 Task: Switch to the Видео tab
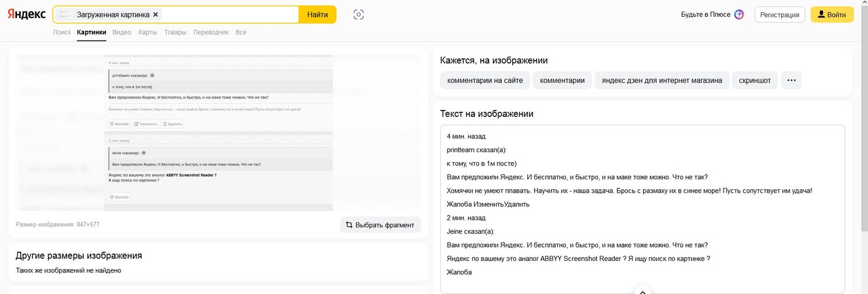[122, 32]
